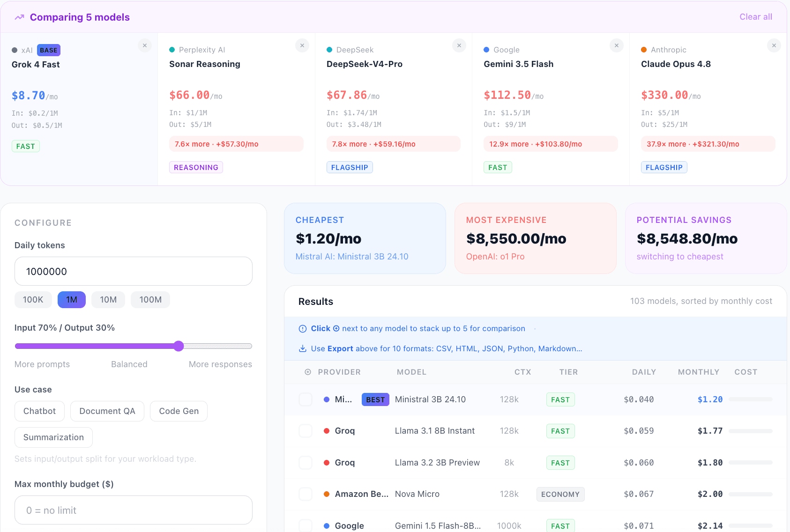Viewport: 790px width, 532px height.
Task: Check the Llama 3.2 3B Preview compare checkbox
Action: pyautogui.click(x=306, y=463)
